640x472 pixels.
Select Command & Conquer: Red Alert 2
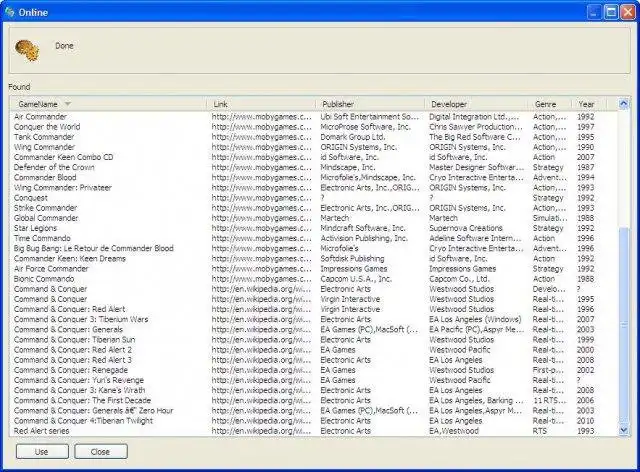pyautogui.click(x=313, y=350)
